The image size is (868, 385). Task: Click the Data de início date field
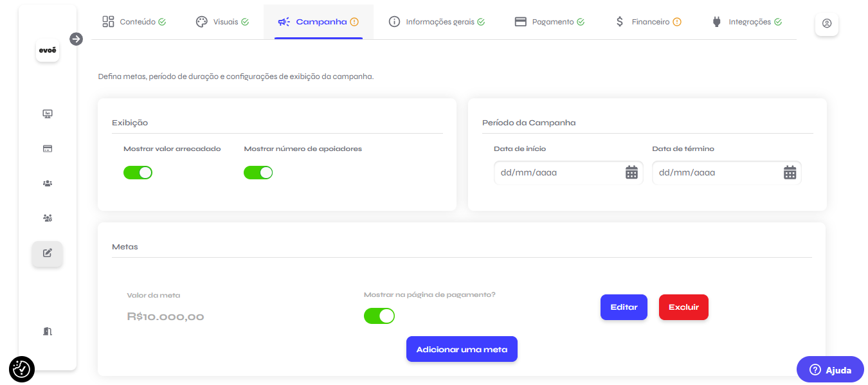[x=568, y=172]
